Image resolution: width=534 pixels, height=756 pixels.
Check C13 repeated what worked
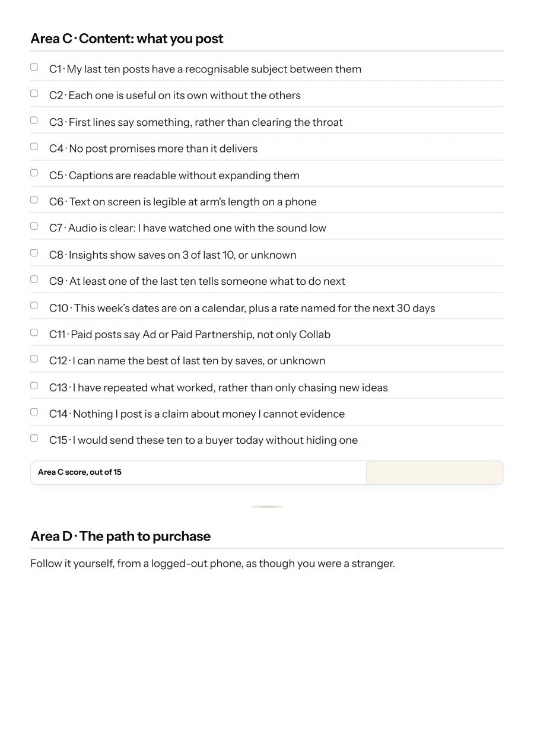coord(34,385)
